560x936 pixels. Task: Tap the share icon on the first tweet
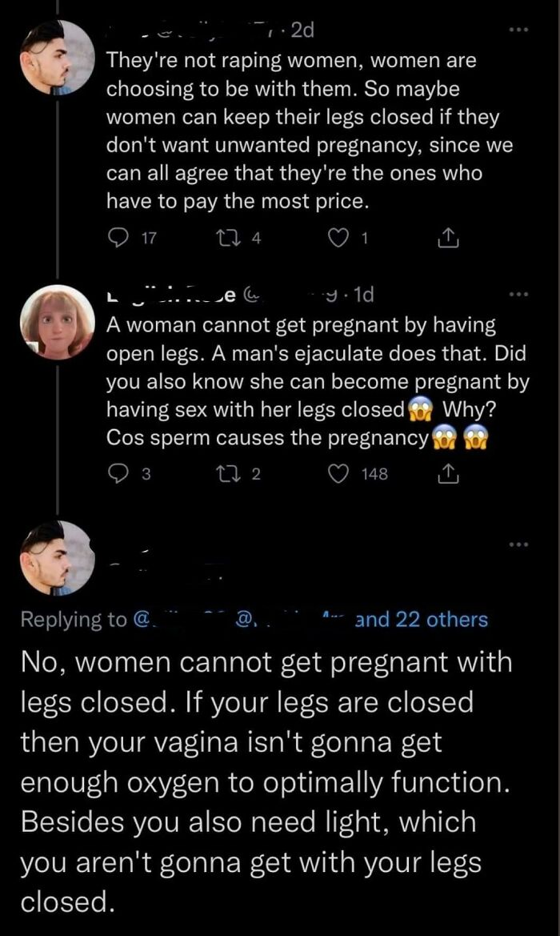[449, 238]
